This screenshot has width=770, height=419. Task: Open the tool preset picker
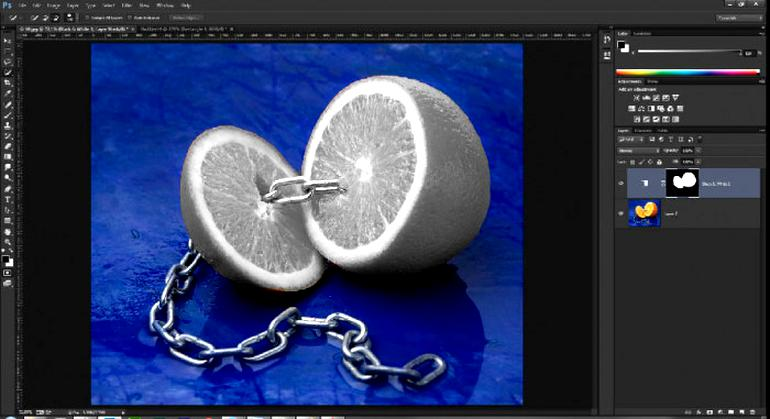pyautogui.click(x=14, y=18)
